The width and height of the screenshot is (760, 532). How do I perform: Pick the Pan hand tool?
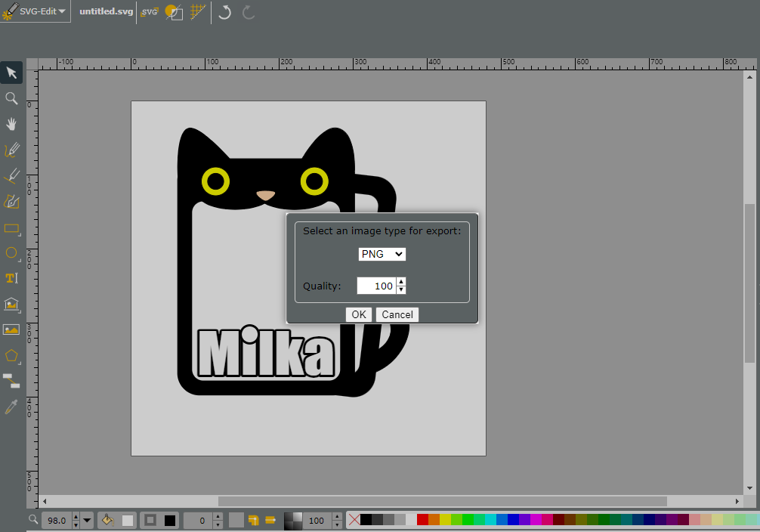click(11, 124)
